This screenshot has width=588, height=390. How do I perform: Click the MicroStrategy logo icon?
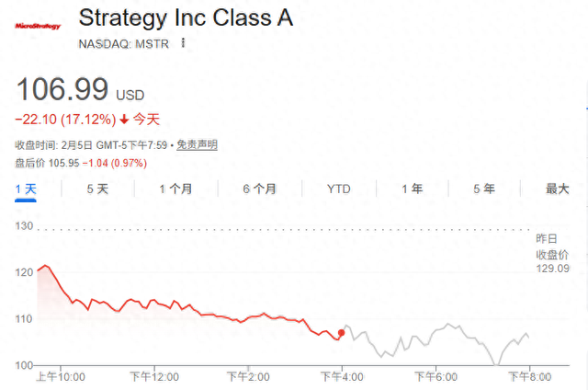pyautogui.click(x=39, y=26)
